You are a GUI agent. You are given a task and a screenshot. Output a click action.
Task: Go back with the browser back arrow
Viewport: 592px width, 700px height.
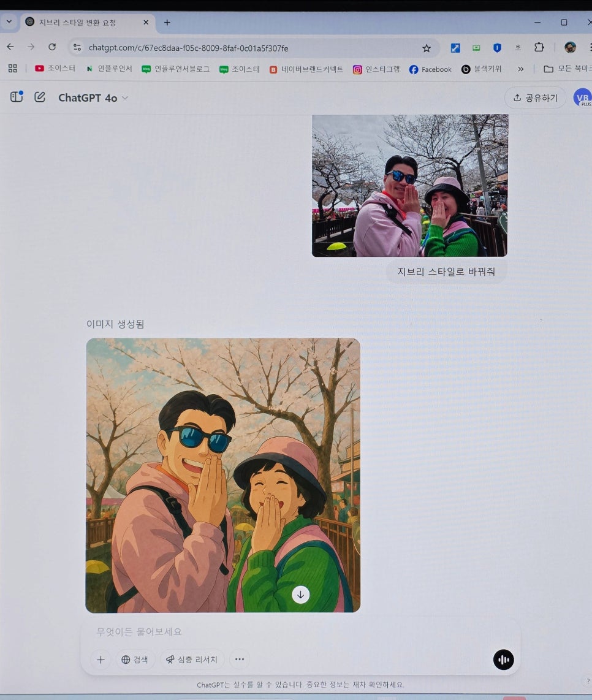coord(10,47)
